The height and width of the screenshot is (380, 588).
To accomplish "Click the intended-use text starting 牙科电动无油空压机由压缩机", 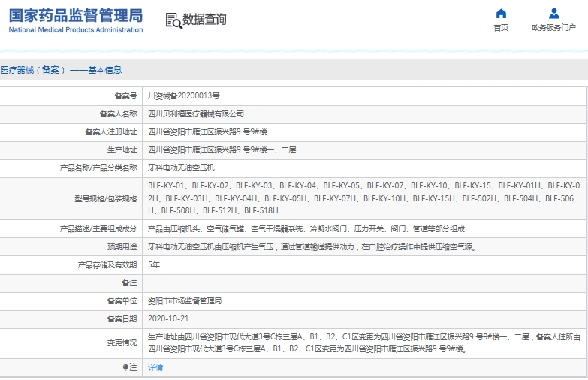I will (312, 246).
